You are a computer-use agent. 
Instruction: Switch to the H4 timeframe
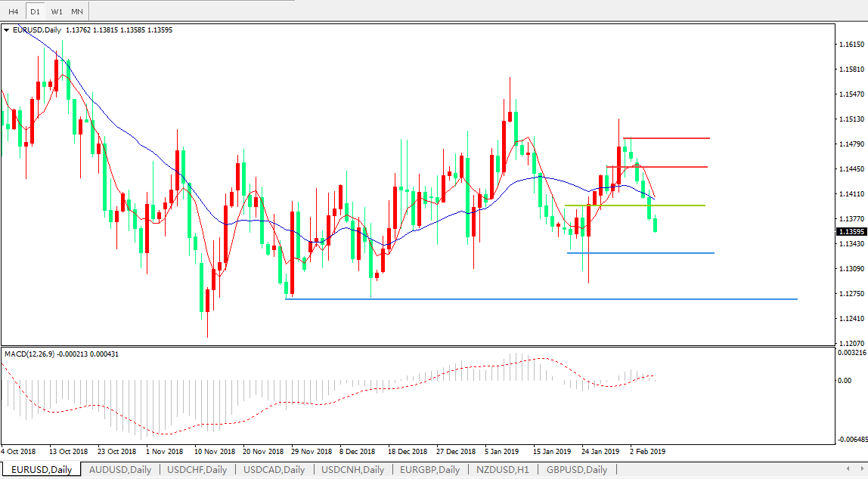pyautogui.click(x=13, y=11)
